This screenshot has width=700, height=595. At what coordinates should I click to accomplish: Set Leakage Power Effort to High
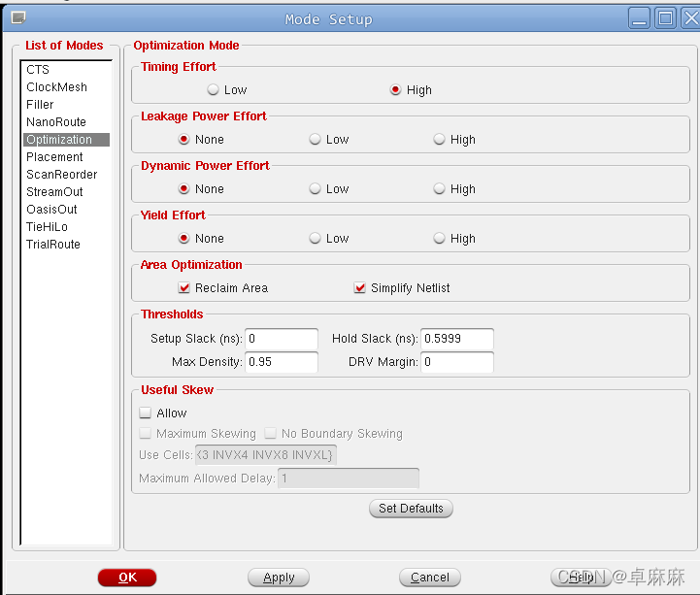(x=439, y=139)
